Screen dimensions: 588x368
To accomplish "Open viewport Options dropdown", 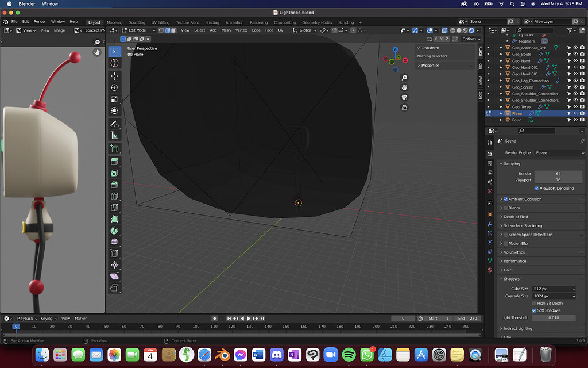I will click(x=471, y=39).
